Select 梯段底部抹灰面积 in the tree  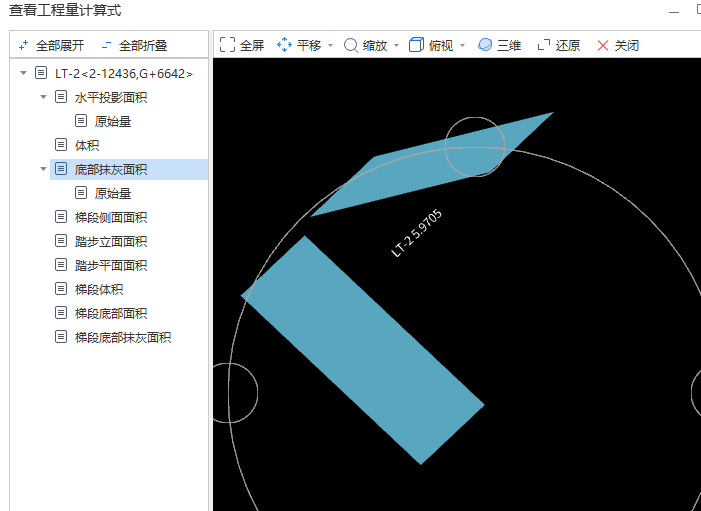coord(123,337)
